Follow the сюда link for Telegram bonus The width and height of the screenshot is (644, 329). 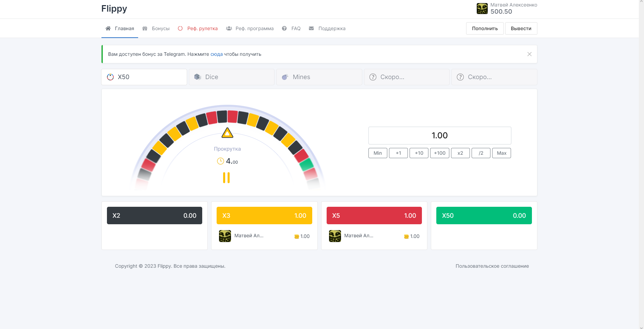(216, 54)
